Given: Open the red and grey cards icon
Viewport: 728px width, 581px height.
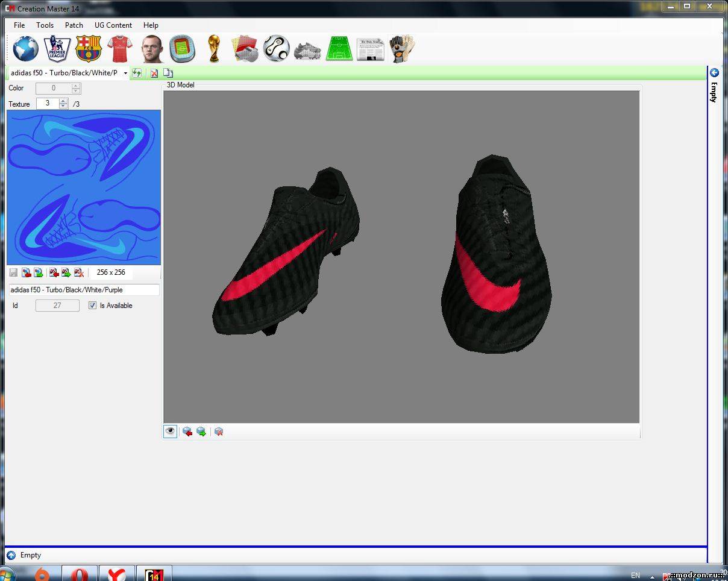Looking at the screenshot, I should coord(245,49).
